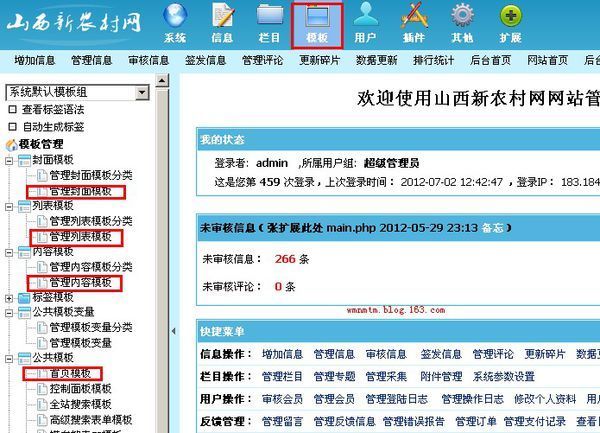Click the 标签模板 folder icon
600x433 pixels.
24,298
